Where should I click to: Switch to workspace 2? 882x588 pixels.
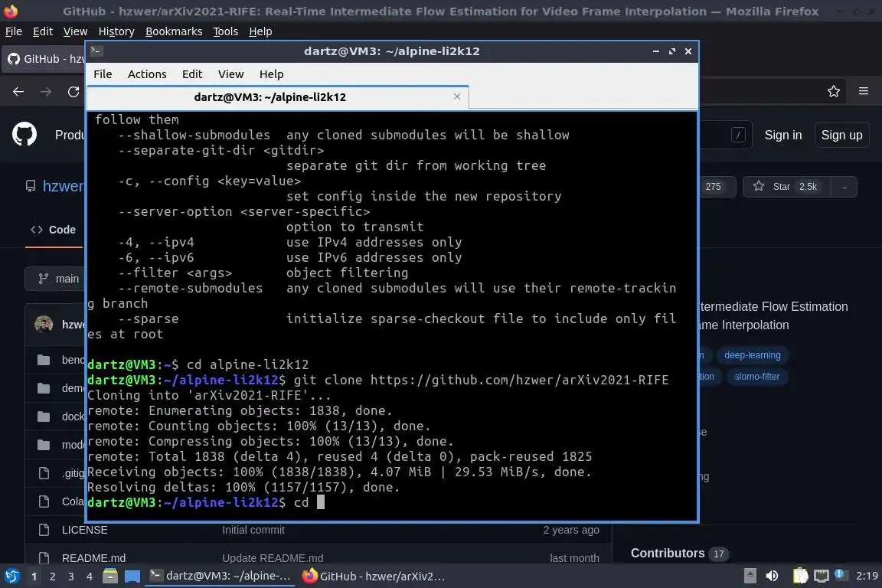[52, 577]
